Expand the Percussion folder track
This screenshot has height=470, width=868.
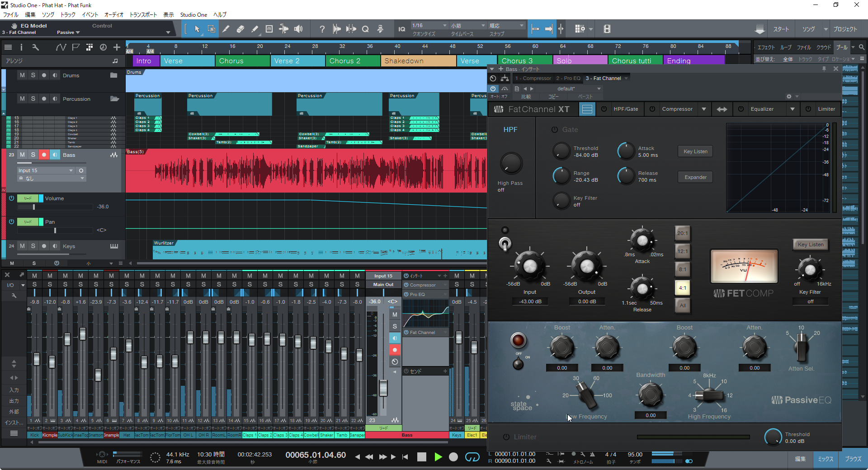[x=114, y=99]
